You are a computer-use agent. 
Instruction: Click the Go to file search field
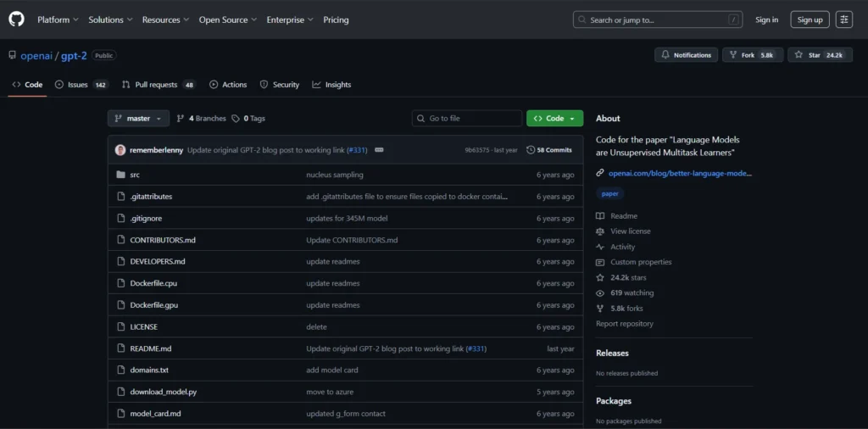(467, 119)
